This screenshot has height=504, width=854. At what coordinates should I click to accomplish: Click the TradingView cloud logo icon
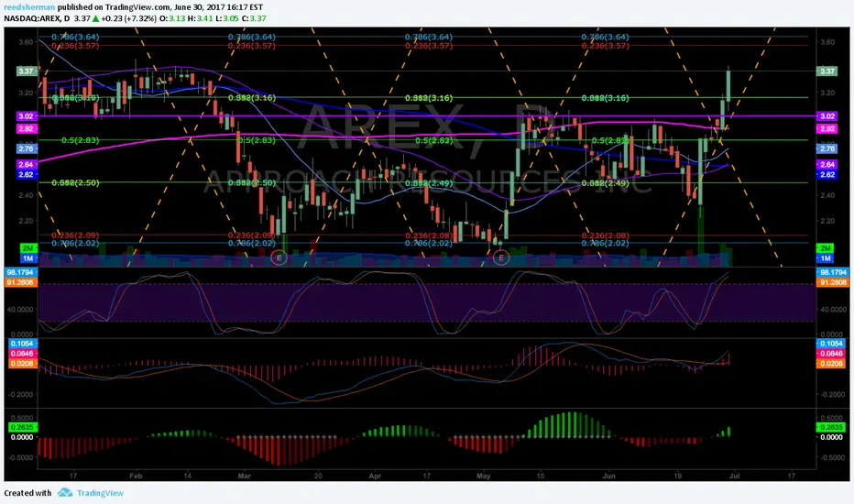tap(65, 493)
